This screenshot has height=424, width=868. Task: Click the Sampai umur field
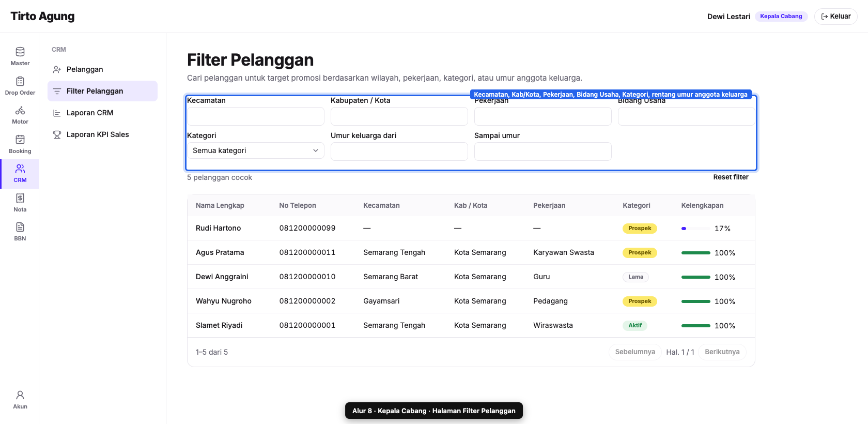(x=543, y=152)
